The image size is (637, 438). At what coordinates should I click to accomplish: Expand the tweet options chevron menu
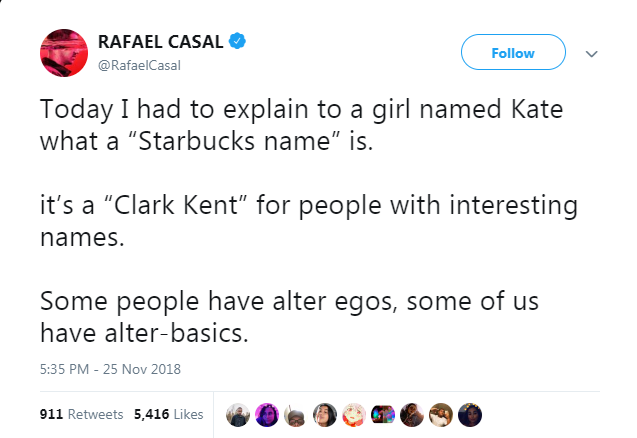[591, 55]
